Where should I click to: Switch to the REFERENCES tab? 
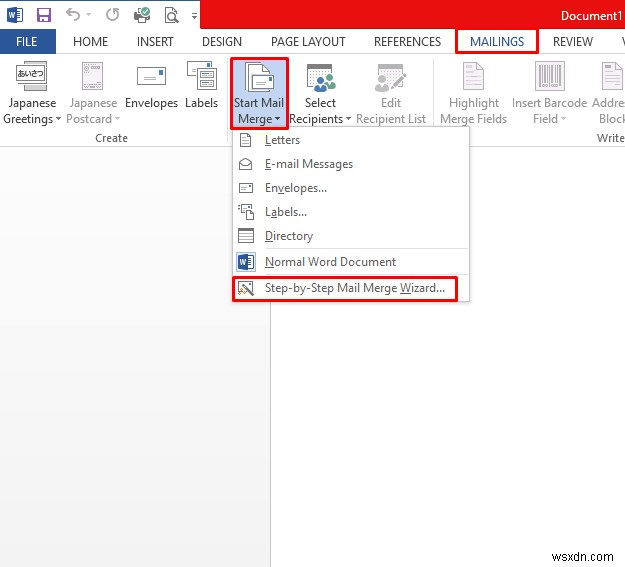(x=407, y=41)
